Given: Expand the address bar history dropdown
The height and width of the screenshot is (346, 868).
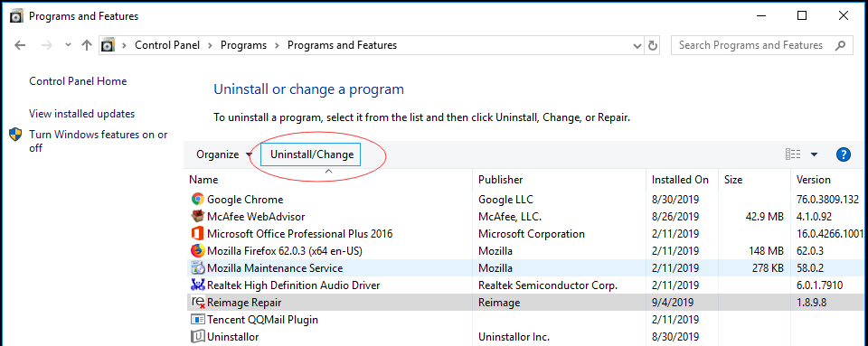Looking at the screenshot, I should 637,45.
